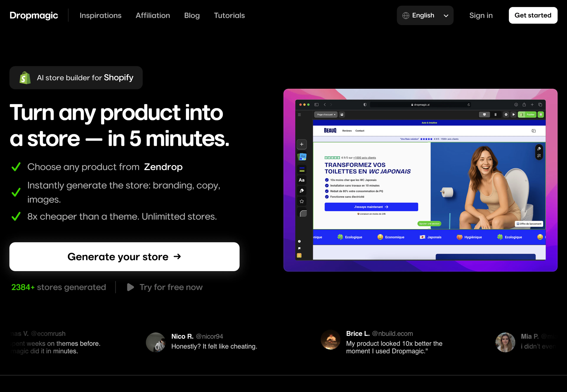The image size is (567, 392).
Task: Switch editor preview to mobile view
Action: [x=495, y=114]
